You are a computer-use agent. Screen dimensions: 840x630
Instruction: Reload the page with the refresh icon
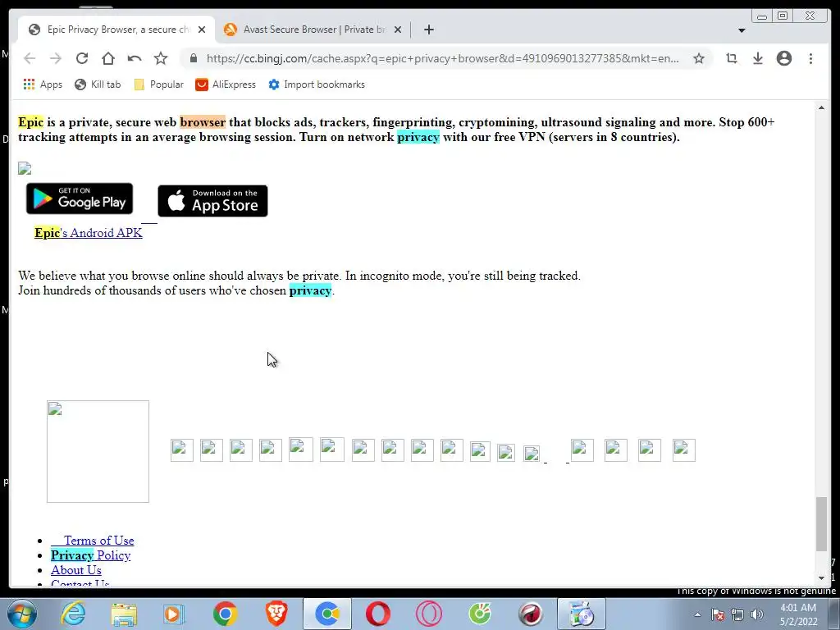click(x=82, y=58)
